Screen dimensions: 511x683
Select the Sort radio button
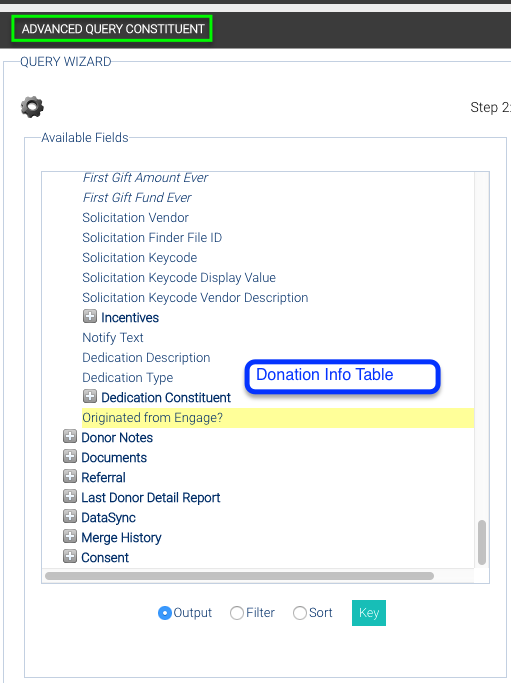coord(300,613)
